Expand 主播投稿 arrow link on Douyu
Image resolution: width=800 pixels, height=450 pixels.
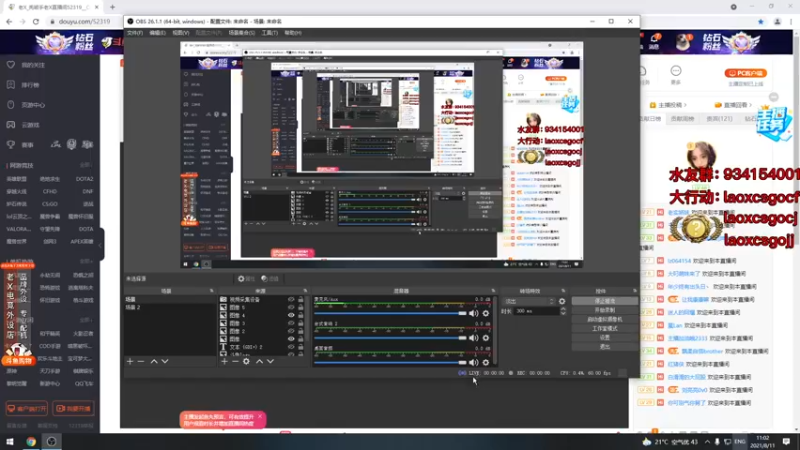click(668, 105)
